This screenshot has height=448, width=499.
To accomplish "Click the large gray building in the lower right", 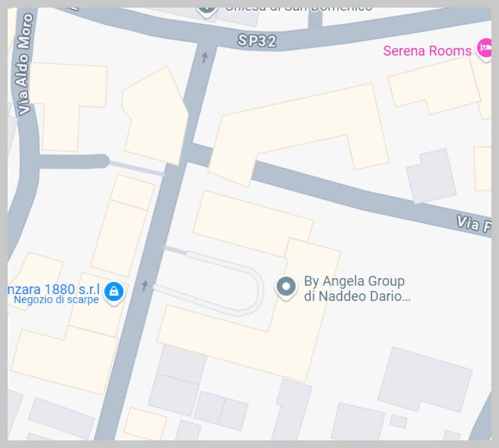I will [425, 380].
